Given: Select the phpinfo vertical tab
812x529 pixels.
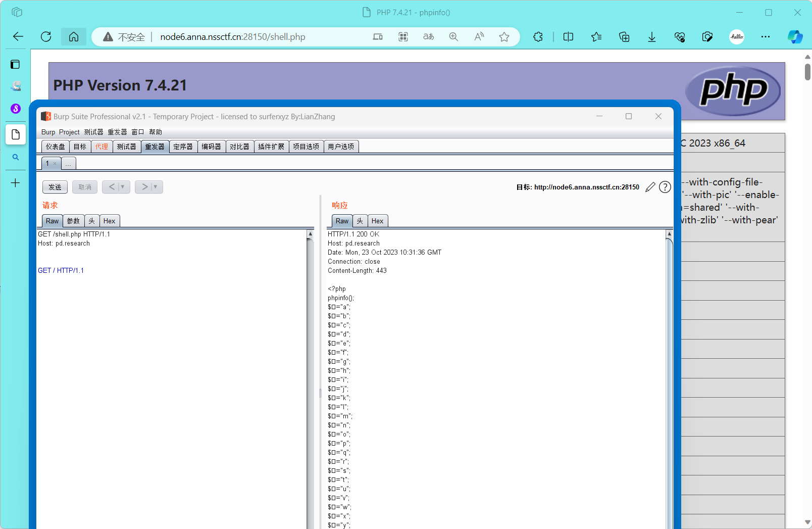Looking at the screenshot, I should [x=16, y=134].
